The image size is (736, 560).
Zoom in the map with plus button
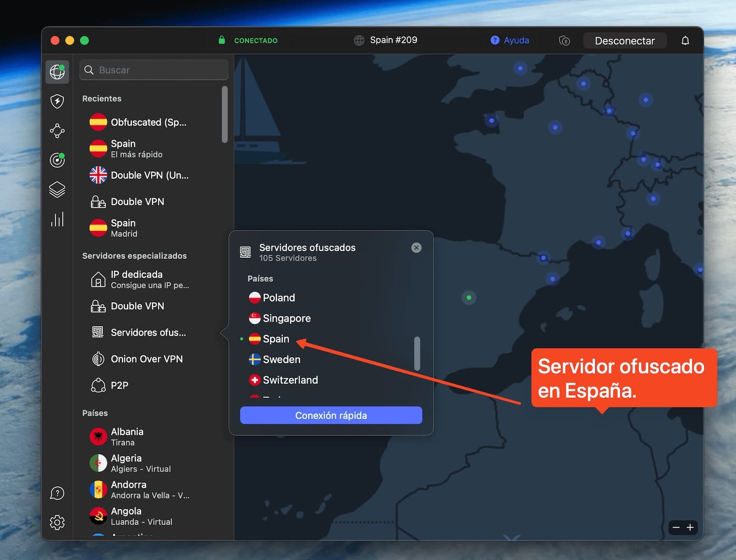tap(690, 527)
